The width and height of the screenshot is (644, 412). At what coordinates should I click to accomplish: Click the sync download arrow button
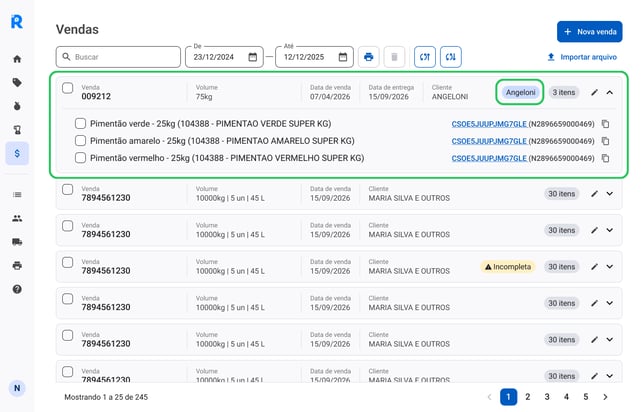pos(451,57)
